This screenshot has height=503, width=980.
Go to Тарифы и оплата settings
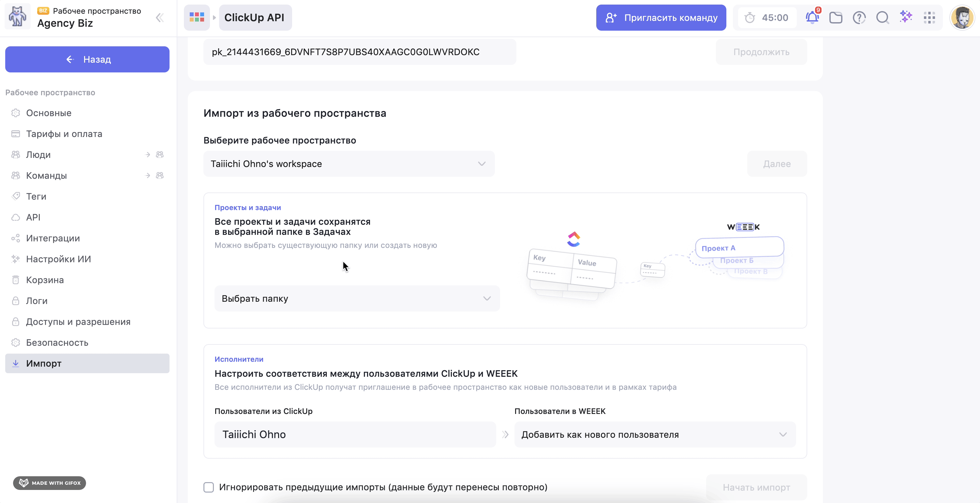64,134
